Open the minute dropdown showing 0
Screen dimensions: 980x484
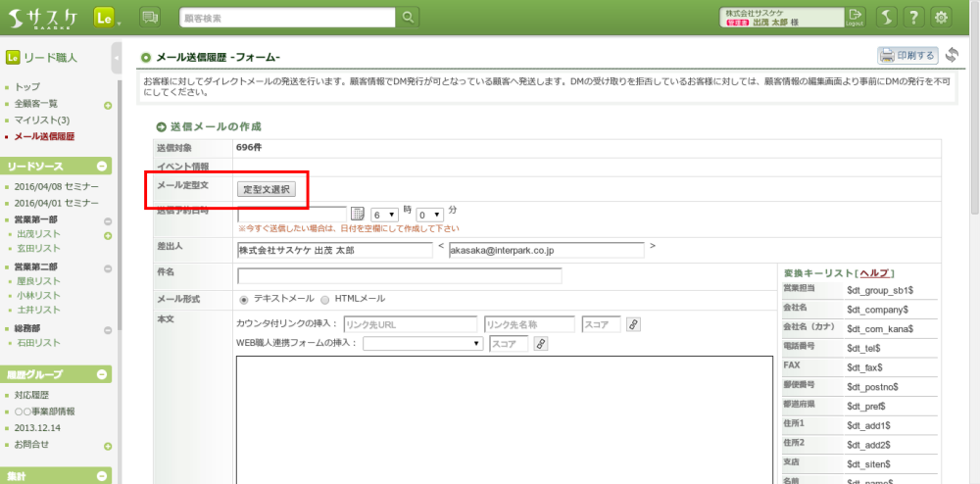(x=430, y=214)
